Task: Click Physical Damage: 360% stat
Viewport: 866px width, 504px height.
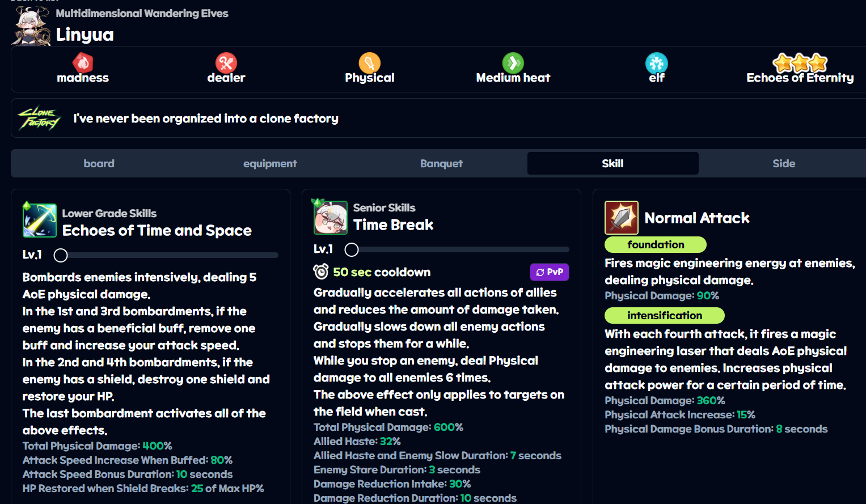Action: (x=665, y=401)
